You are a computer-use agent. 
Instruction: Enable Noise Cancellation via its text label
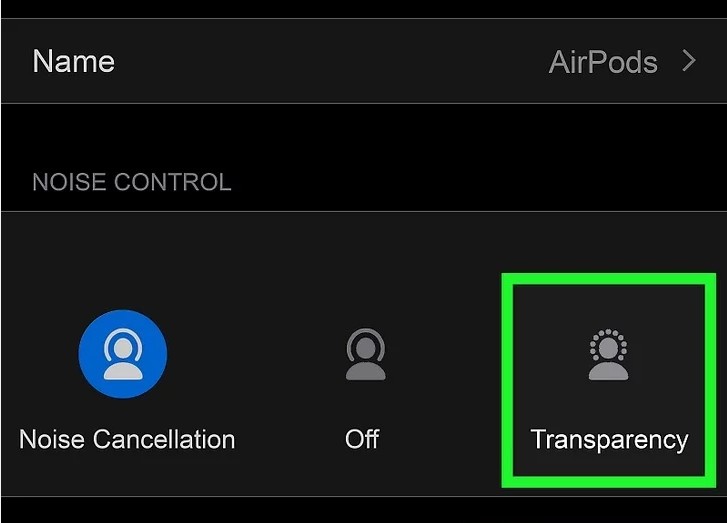point(127,439)
